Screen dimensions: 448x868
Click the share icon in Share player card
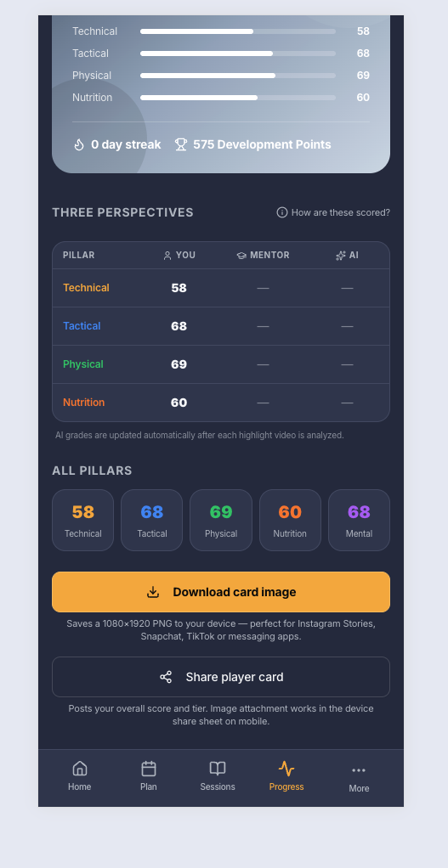[x=166, y=677]
